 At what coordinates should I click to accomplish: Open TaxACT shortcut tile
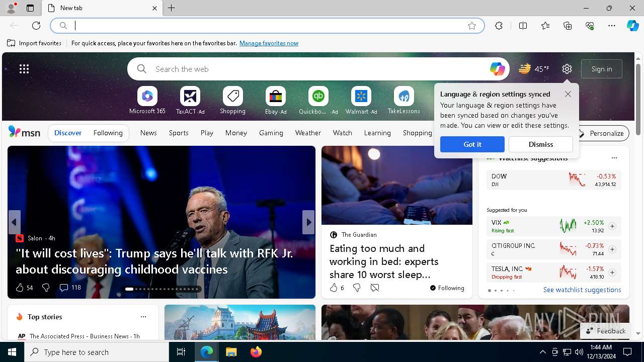tap(190, 101)
